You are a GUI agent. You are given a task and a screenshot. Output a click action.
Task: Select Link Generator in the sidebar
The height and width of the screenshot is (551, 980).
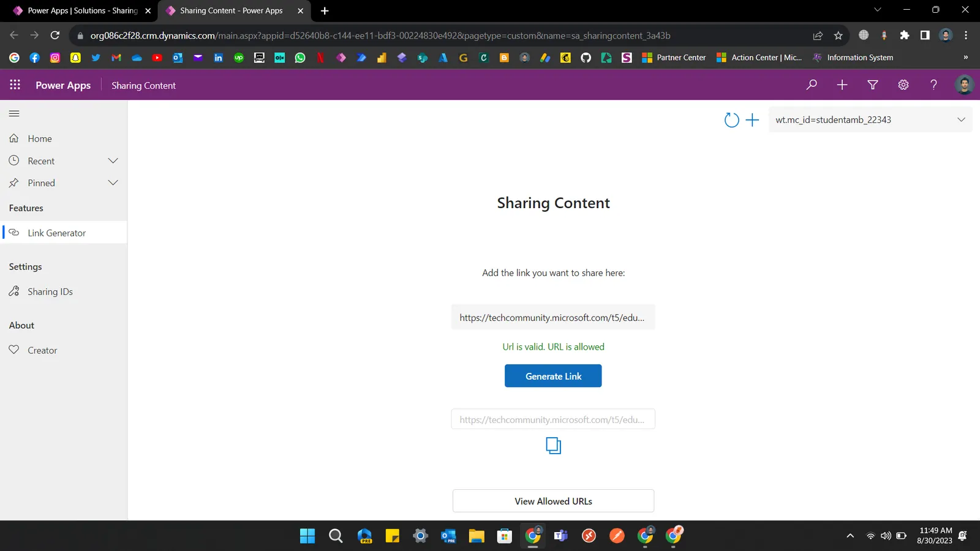[64, 233]
